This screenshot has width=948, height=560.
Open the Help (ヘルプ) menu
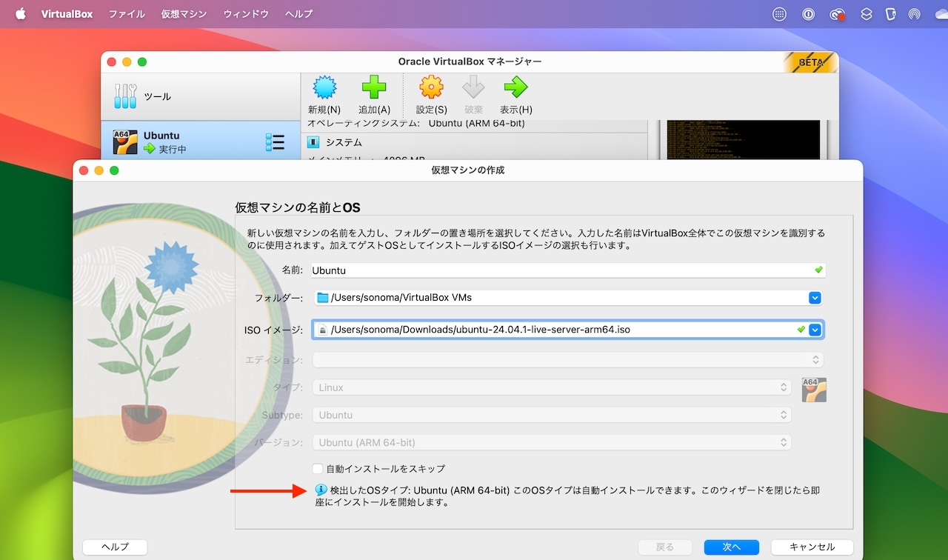[298, 14]
